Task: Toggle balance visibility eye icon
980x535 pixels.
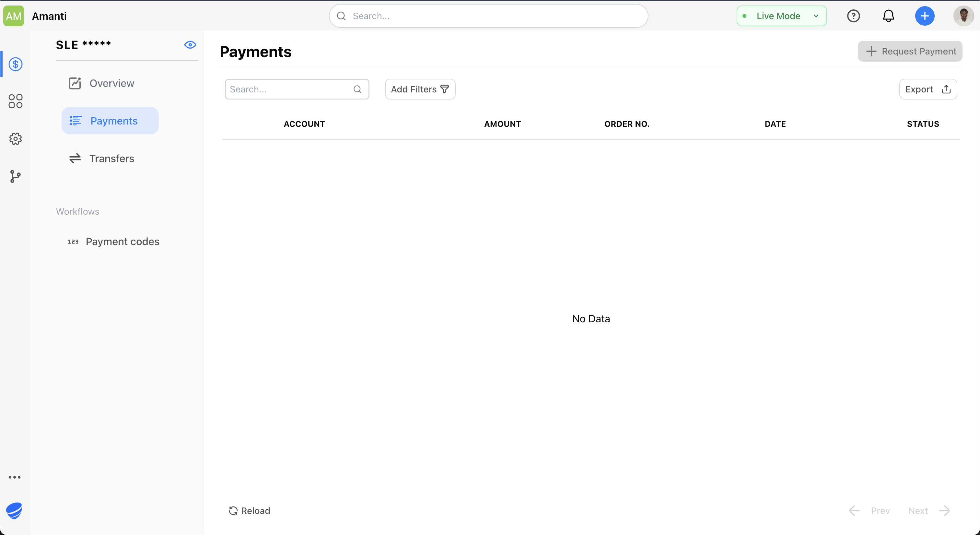Action: point(190,45)
